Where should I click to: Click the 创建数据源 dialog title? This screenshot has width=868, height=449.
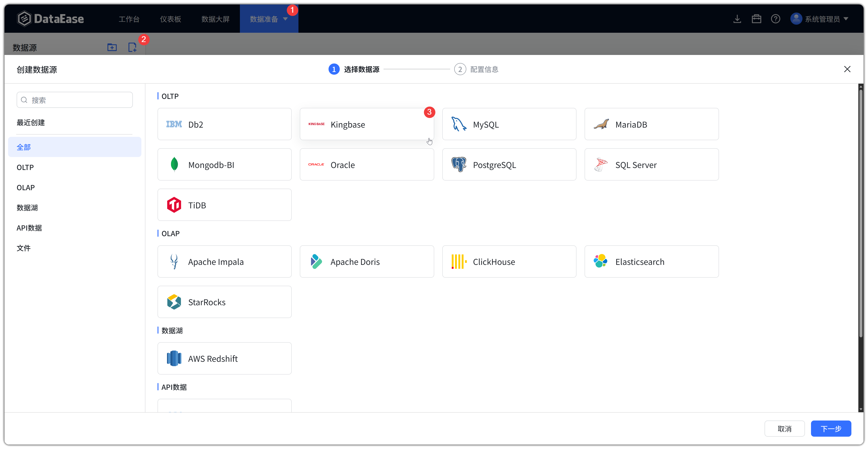point(37,69)
